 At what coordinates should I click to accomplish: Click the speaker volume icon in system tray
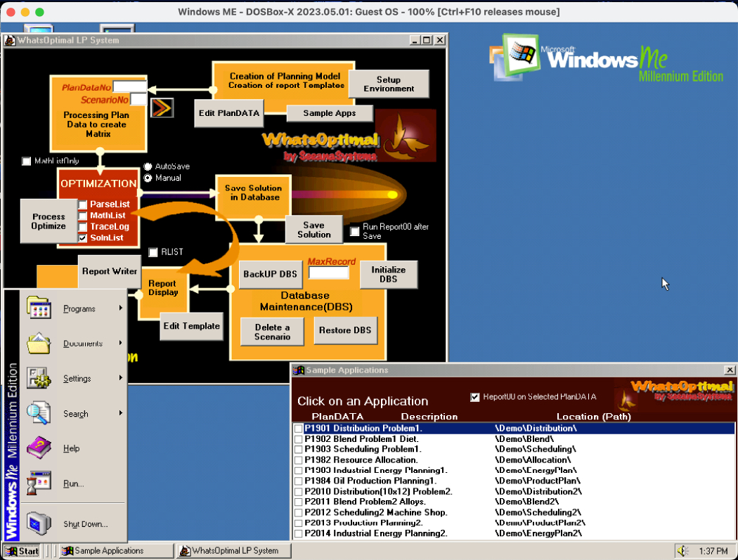(682, 551)
